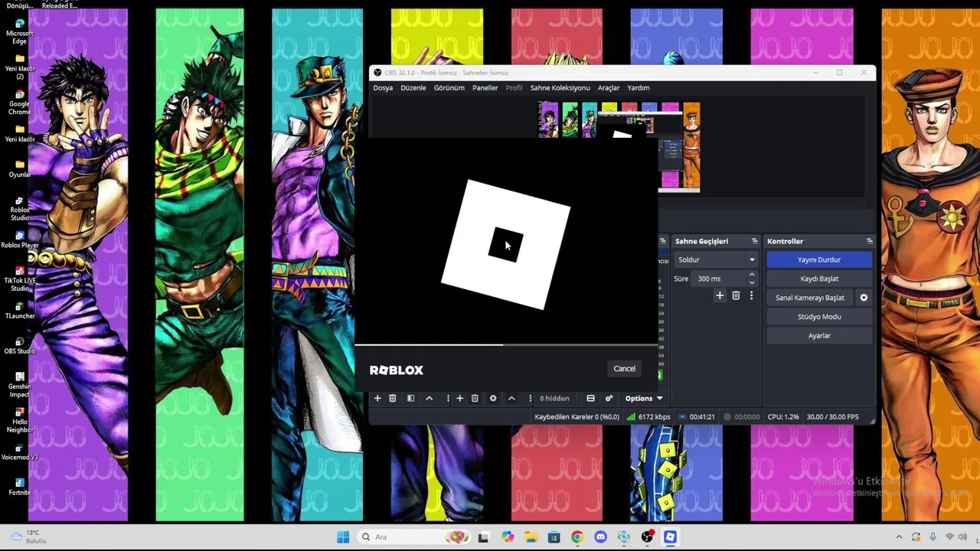Select the Oyunlar desktop folder
This screenshot has width=980, height=551.
click(19, 168)
